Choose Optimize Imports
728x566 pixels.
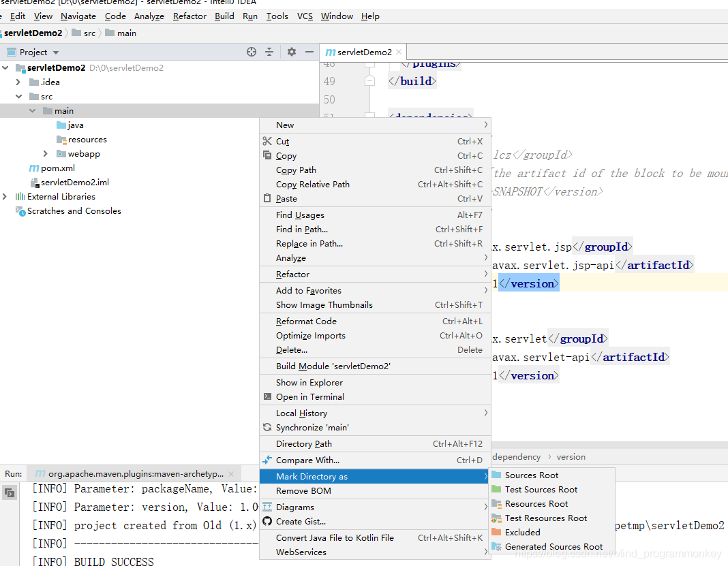point(375,335)
